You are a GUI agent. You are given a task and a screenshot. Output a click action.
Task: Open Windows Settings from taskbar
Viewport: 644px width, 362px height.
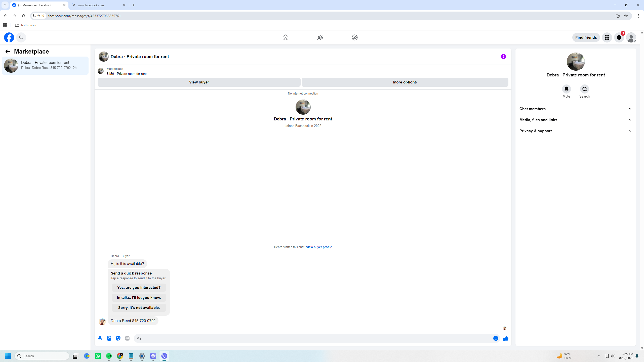(142, 356)
